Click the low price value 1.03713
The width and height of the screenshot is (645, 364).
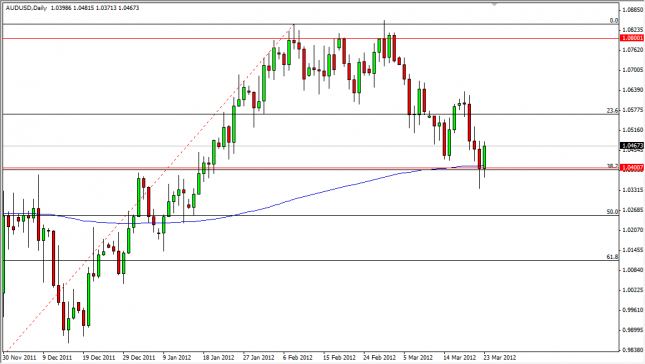pyautogui.click(x=105, y=8)
